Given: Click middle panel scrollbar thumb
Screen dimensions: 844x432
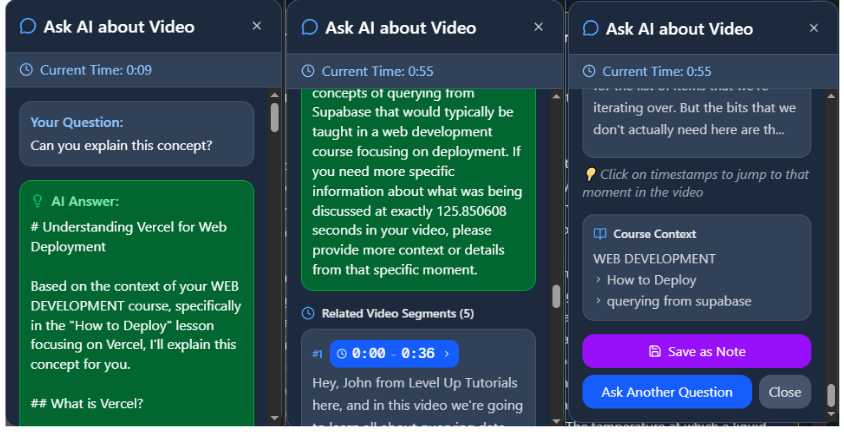Looking at the screenshot, I should tap(557, 296).
